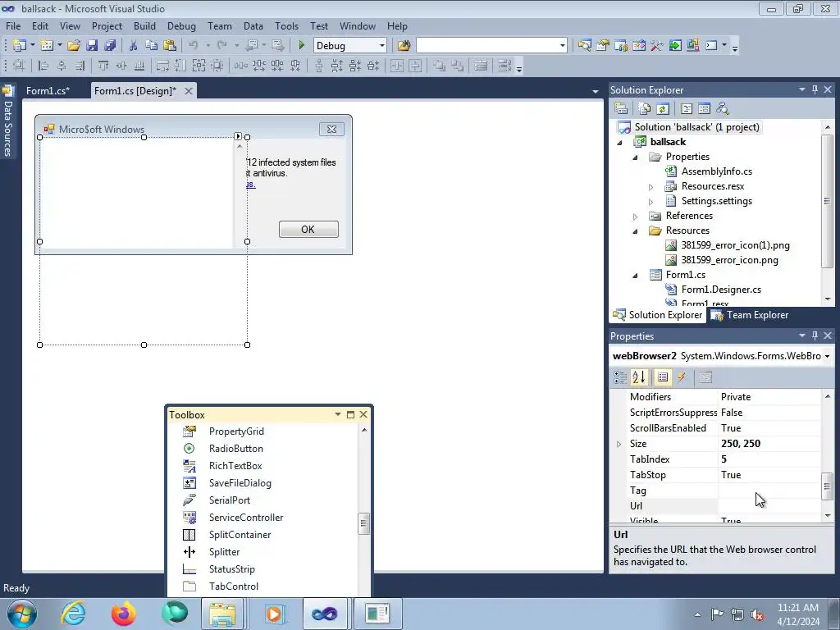Click the Open File folder icon
This screenshot has height=630, width=840.
click(x=74, y=46)
